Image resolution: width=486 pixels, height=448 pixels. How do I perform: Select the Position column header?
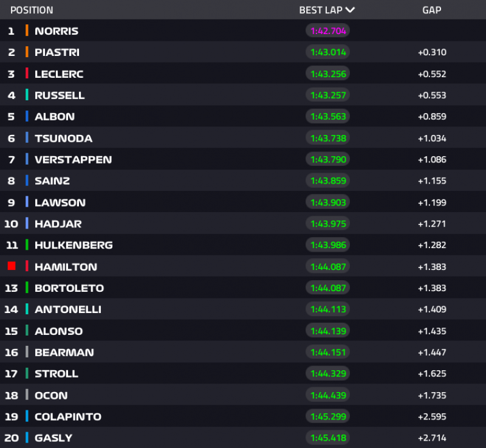click(x=32, y=10)
